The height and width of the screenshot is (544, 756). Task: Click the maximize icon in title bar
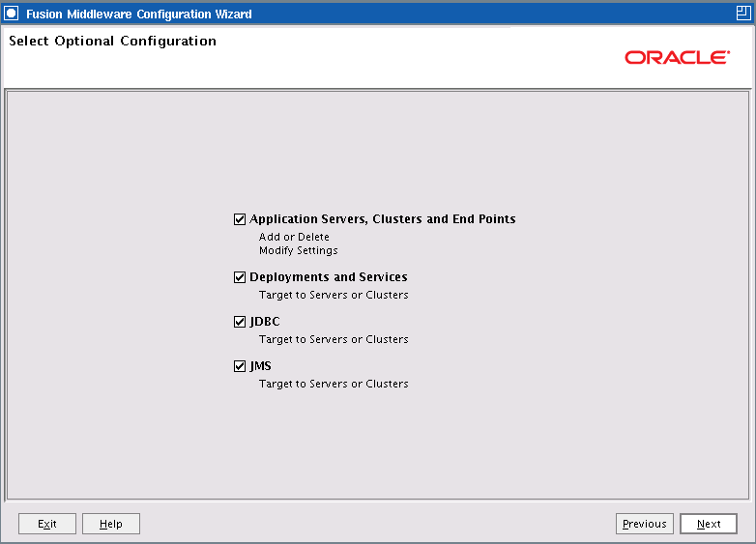pyautogui.click(x=743, y=14)
